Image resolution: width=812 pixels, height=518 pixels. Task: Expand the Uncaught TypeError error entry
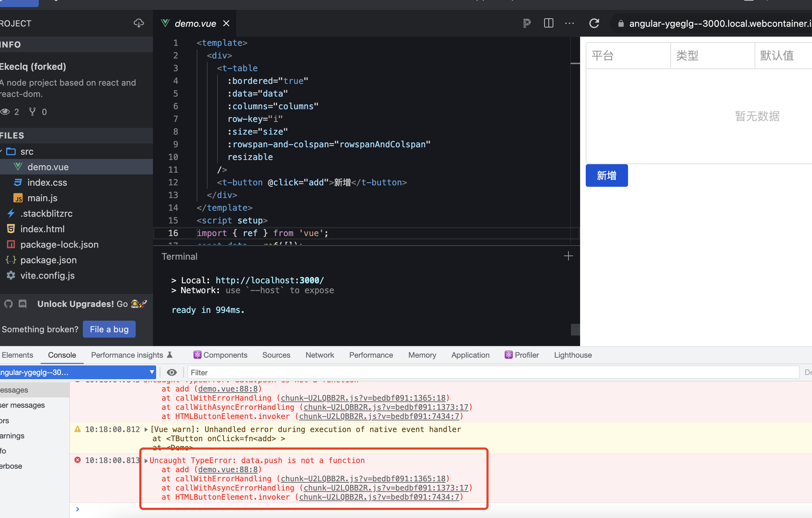146,461
